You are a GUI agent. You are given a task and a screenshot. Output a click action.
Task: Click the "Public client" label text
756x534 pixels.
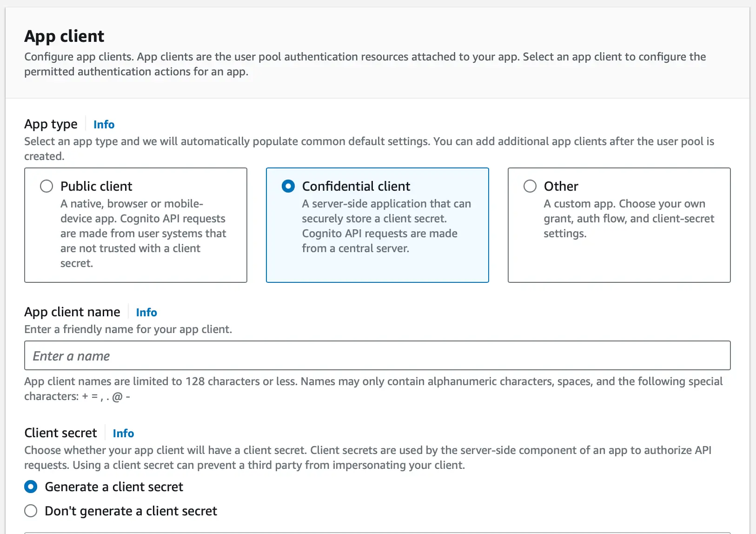click(x=96, y=186)
